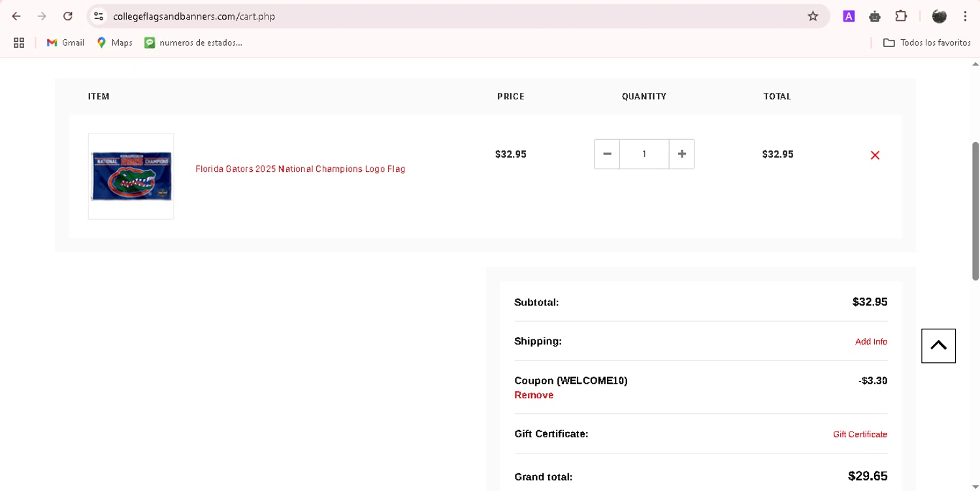
Task: Open the Todos los favoritos folder
Action: coord(926,42)
